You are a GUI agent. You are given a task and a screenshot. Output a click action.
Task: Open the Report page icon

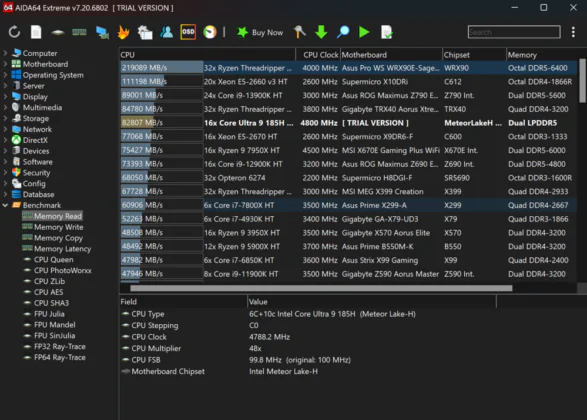pyautogui.click(x=36, y=32)
